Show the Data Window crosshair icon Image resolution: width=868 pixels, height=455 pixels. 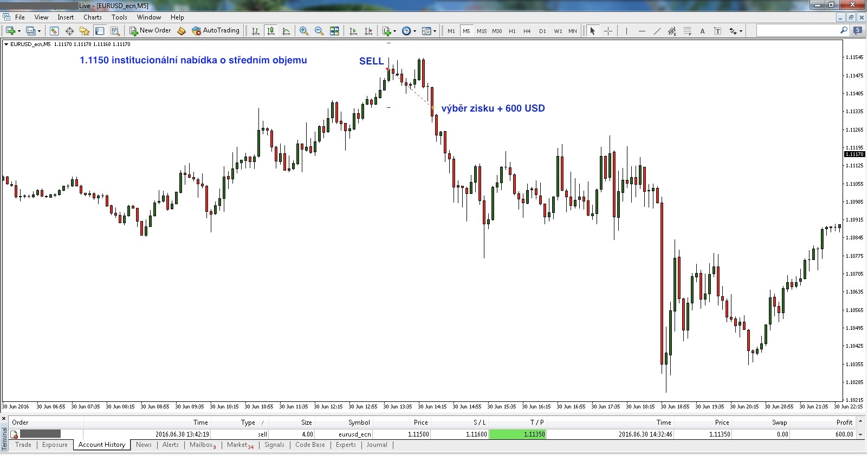(69, 31)
